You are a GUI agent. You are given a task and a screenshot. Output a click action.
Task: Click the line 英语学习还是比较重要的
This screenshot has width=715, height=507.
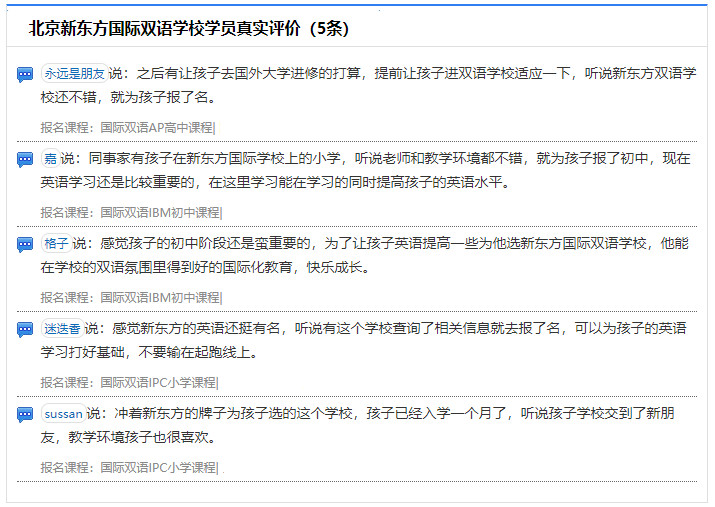tap(275, 183)
